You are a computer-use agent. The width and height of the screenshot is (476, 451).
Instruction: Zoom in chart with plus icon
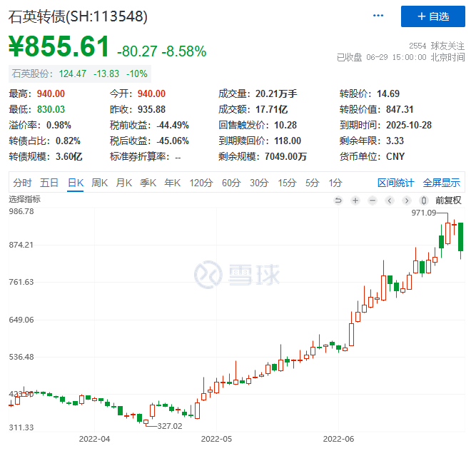pos(355,201)
